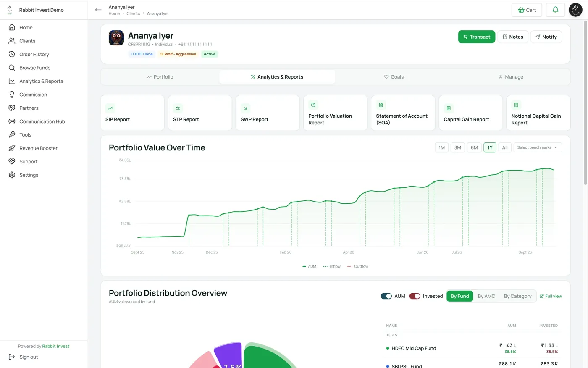Image resolution: width=588 pixels, height=368 pixels.
Task: Go to Browse Funds in sidebar
Action: point(35,68)
